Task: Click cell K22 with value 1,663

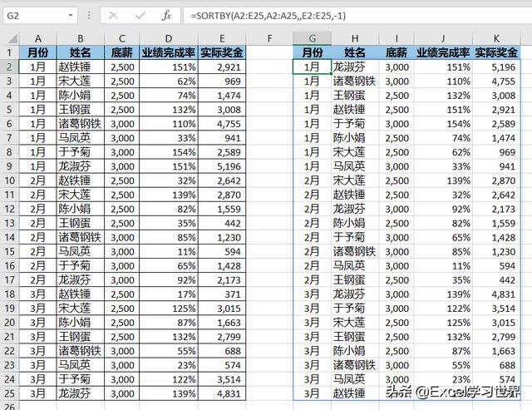Action: 496,351
